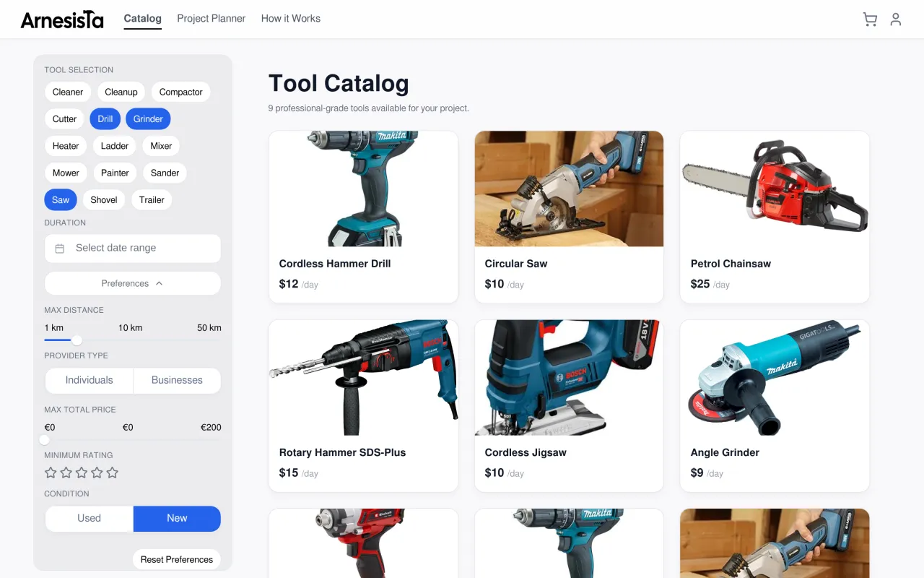This screenshot has width=924, height=578.
Task: Click the Cordless Hammer Drill title
Action: point(335,264)
